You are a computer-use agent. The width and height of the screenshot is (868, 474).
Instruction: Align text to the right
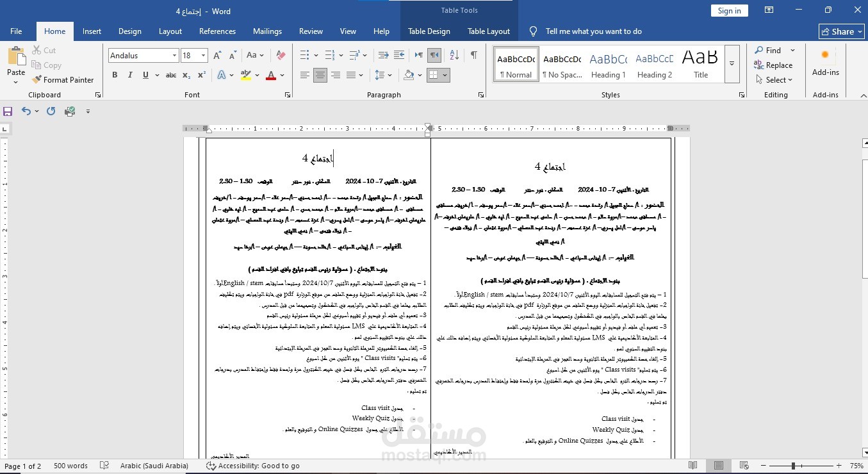(x=335, y=75)
